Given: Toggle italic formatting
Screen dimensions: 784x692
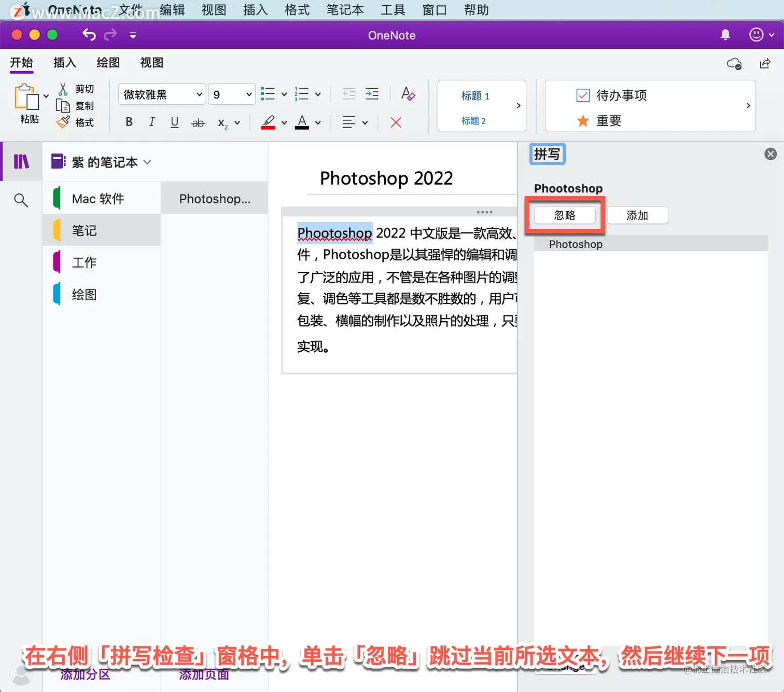Looking at the screenshot, I should click(151, 122).
